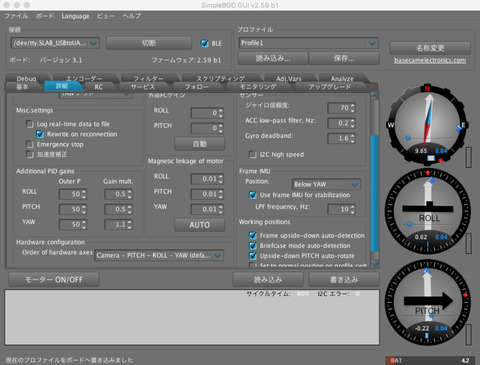Click the BAT battery level bar

429,360
